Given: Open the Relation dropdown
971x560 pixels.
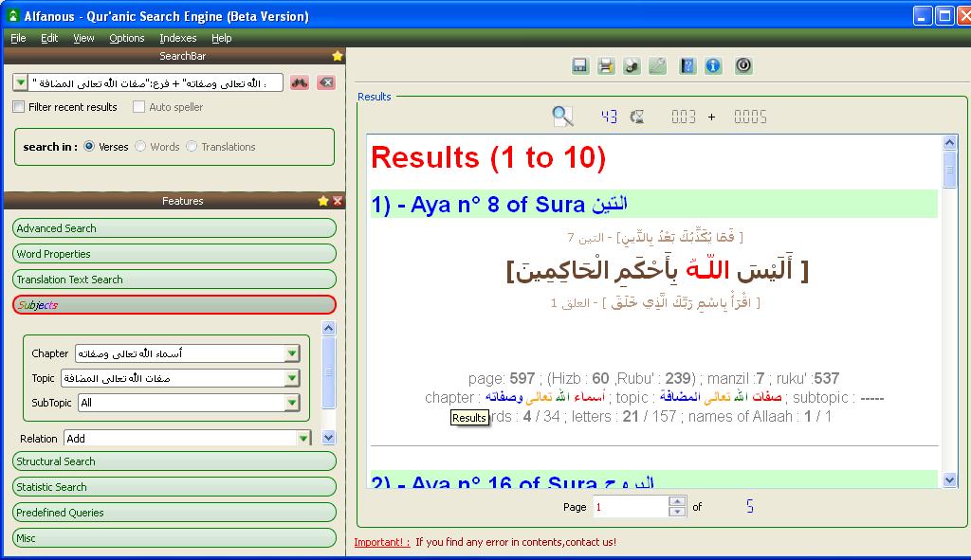Looking at the screenshot, I should pyautogui.click(x=302, y=439).
